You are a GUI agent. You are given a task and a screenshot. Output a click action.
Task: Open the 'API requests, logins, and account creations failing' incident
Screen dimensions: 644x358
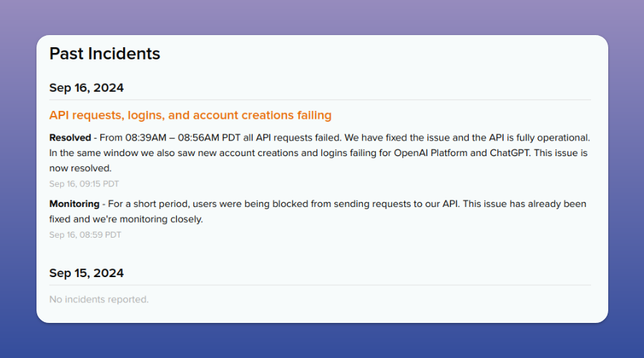click(190, 115)
